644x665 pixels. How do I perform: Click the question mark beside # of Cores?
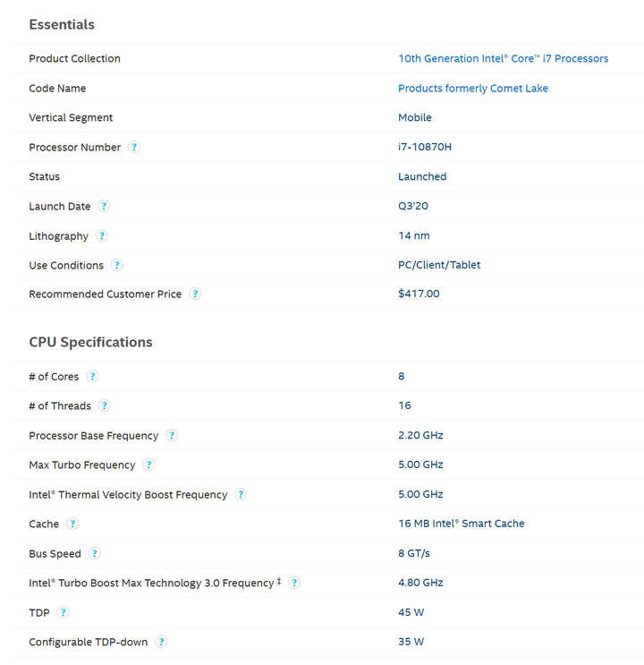[92, 376]
